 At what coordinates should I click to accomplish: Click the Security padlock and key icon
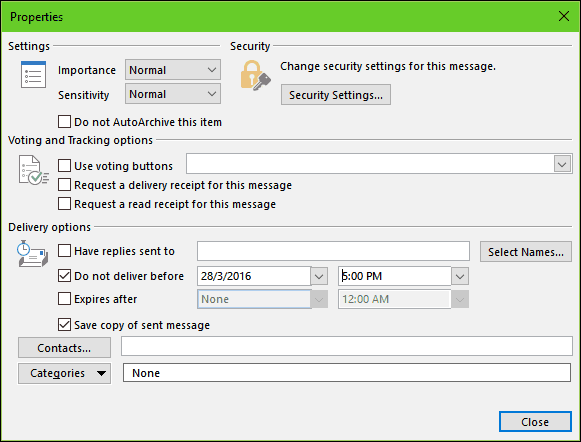pos(255,76)
